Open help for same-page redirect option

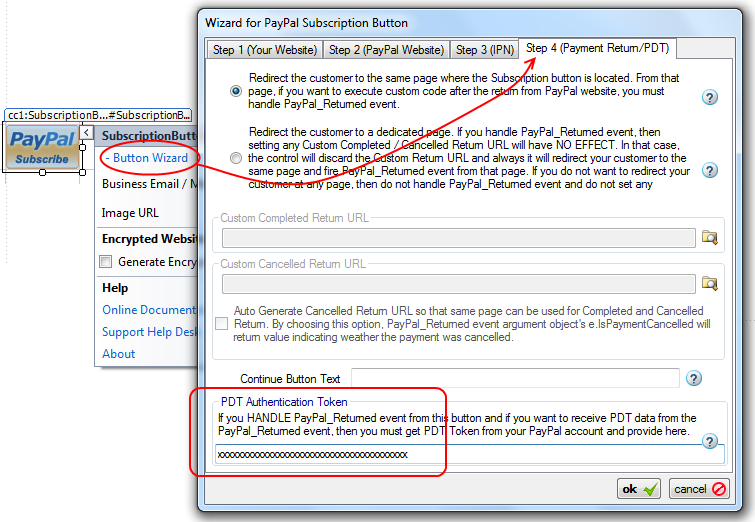tap(710, 98)
